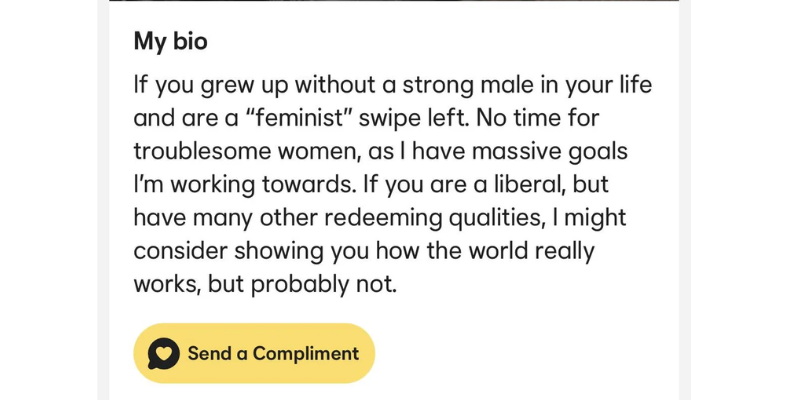
Task: Click "have many other" in the bio
Action: pos(218,218)
